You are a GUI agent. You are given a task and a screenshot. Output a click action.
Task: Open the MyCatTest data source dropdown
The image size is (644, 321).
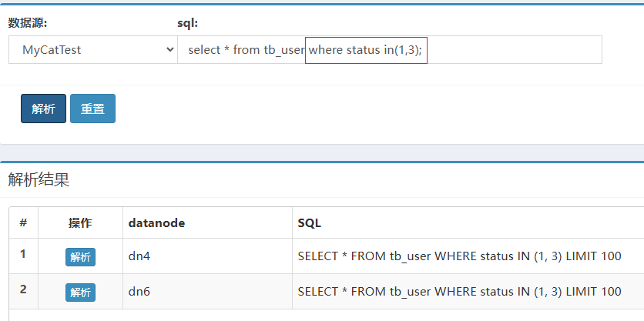coord(93,50)
